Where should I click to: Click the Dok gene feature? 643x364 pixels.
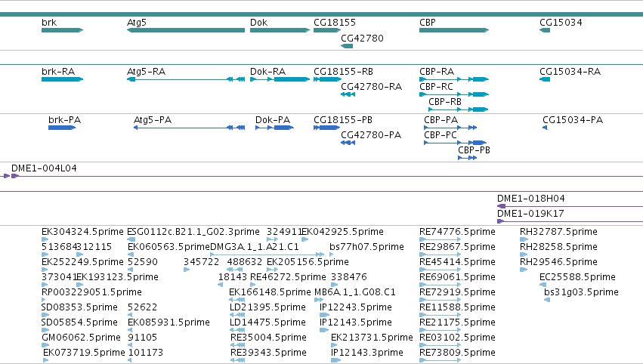(280, 30)
